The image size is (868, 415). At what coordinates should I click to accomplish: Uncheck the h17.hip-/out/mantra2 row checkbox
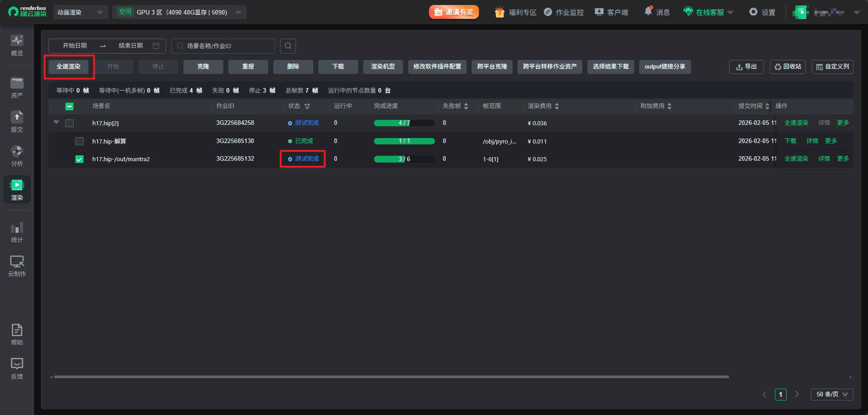pyautogui.click(x=79, y=159)
